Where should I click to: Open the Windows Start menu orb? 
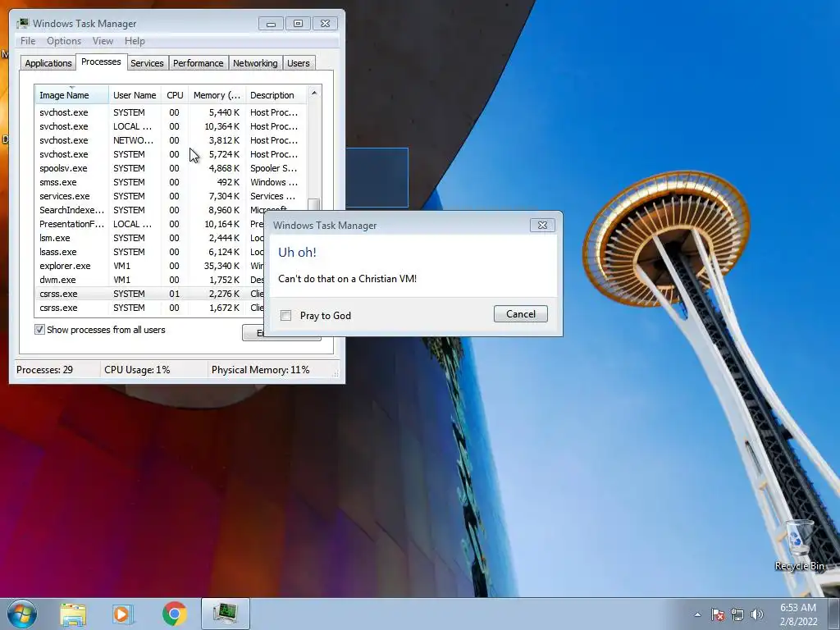click(x=22, y=614)
